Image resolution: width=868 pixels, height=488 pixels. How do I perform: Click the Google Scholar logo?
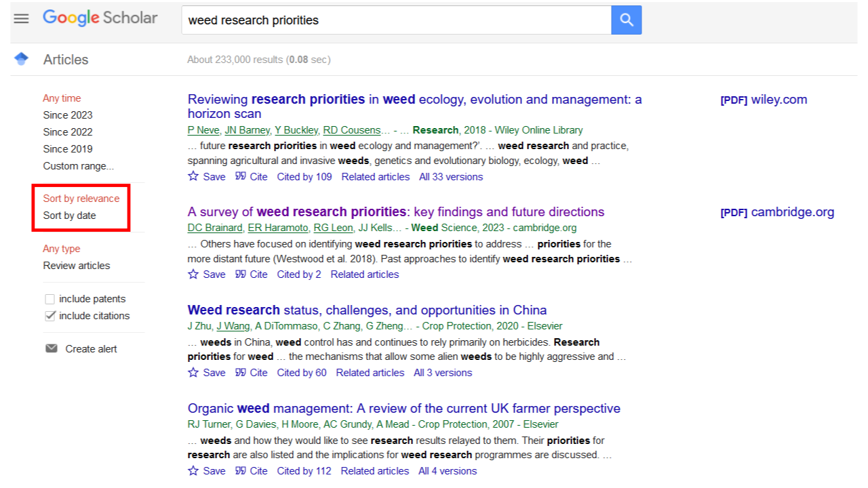100,18
